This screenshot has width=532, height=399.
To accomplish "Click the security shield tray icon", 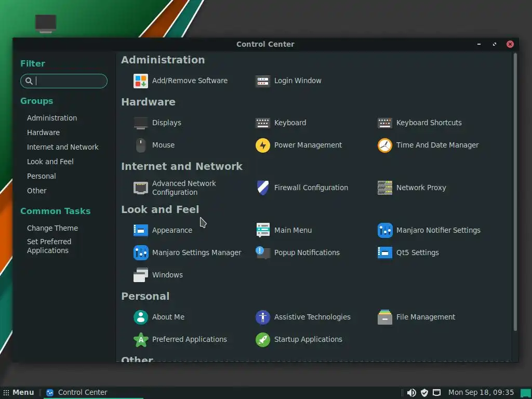I will click(x=424, y=393).
